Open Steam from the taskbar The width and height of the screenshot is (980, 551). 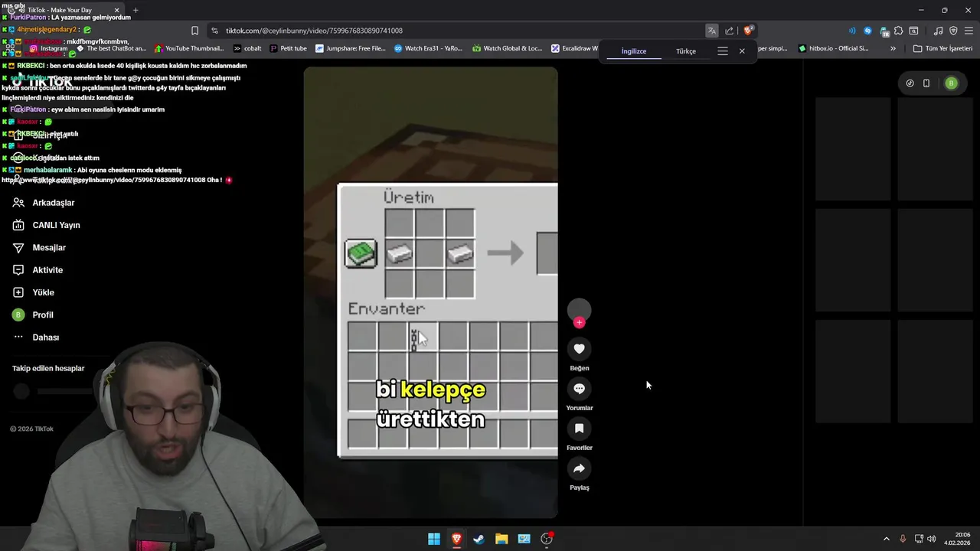pyautogui.click(x=479, y=539)
